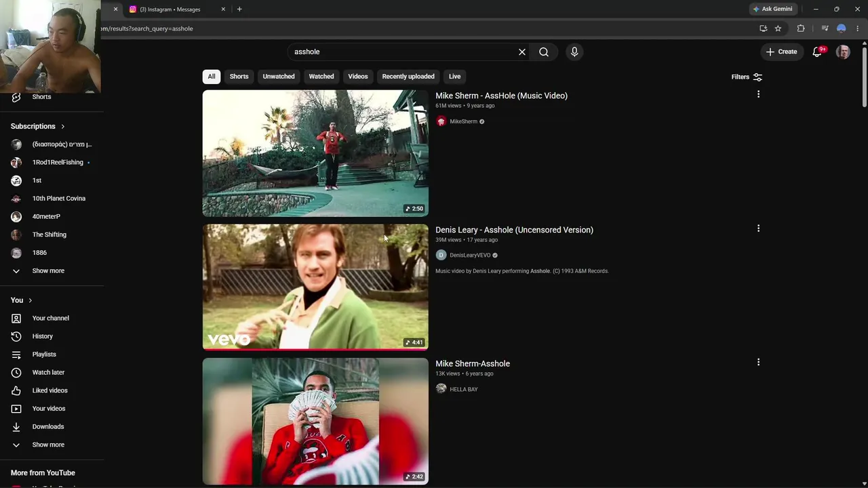Open the MikeSherm channel name link
The width and height of the screenshot is (868, 488).
tap(463, 121)
